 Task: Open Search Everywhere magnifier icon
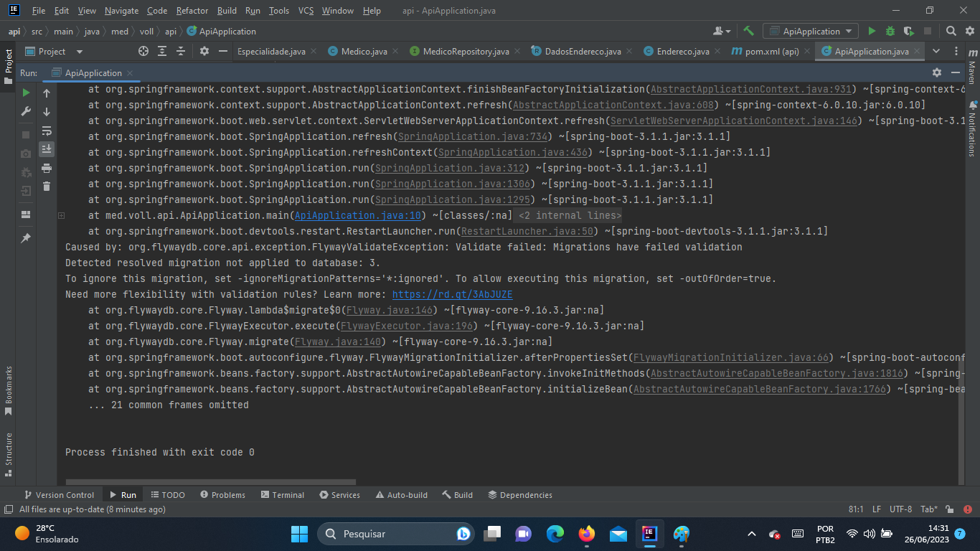coord(951,31)
